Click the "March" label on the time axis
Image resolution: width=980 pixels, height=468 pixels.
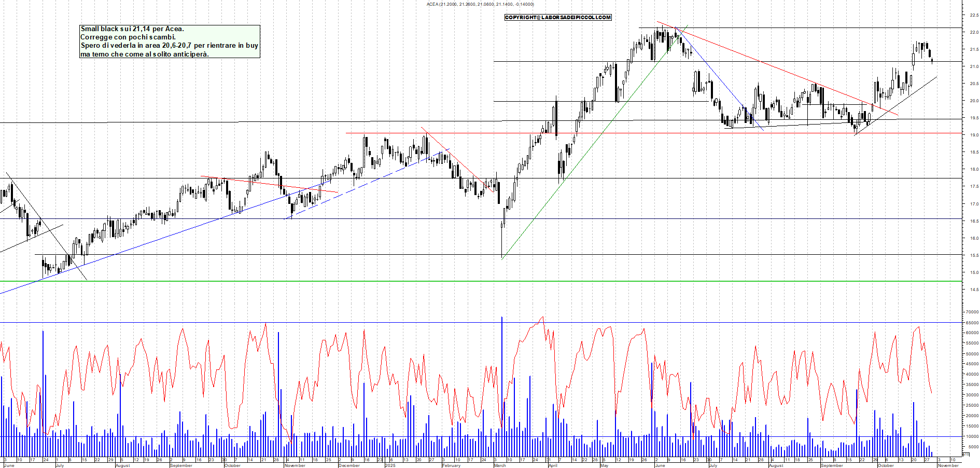tap(499, 466)
